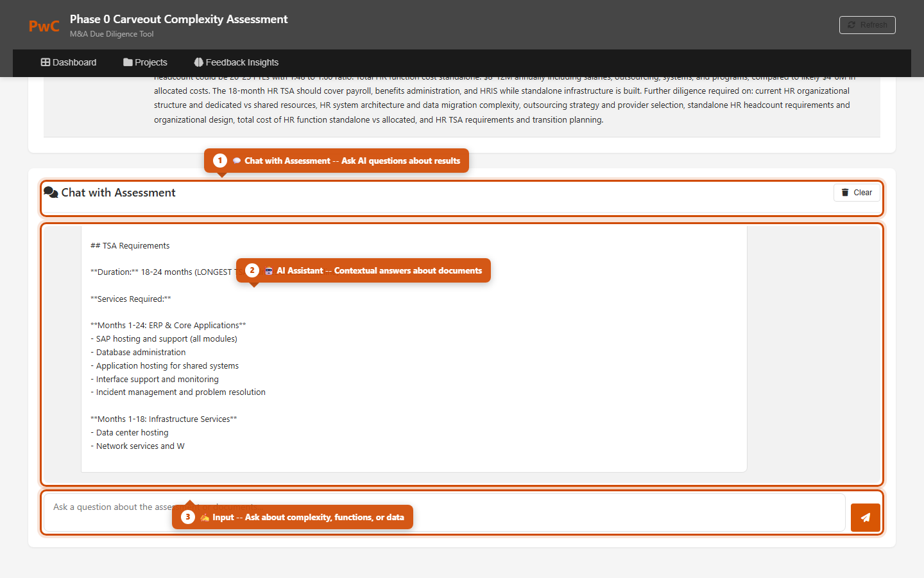Image resolution: width=924 pixels, height=578 pixels.
Task: Open Feedback Insights from the navigation bar
Action: point(236,62)
